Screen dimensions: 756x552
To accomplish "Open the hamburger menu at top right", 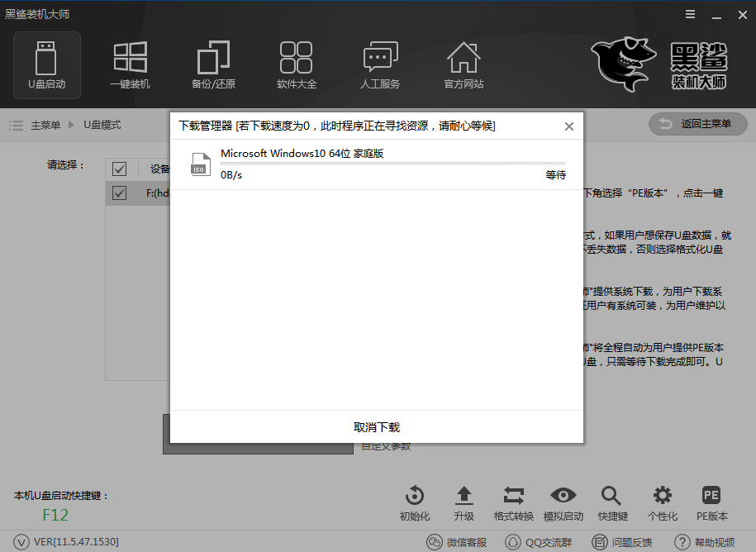I will (688, 14).
